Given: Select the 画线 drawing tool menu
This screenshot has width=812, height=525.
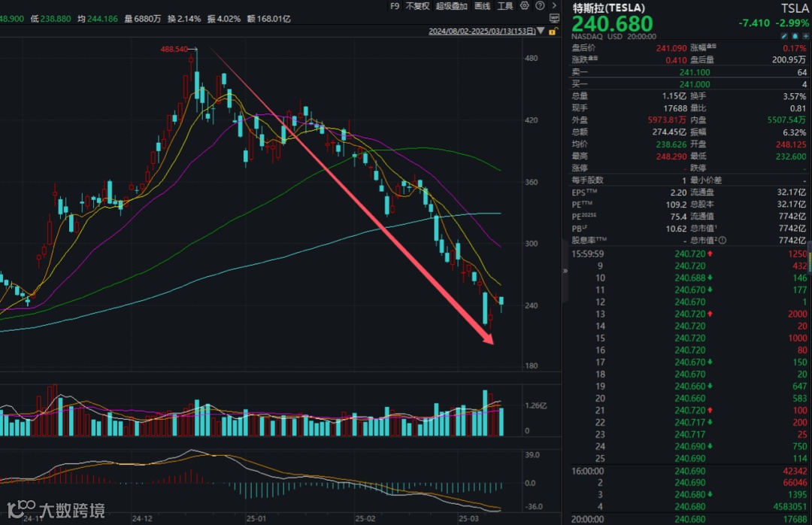Looking at the screenshot, I should [x=482, y=6].
